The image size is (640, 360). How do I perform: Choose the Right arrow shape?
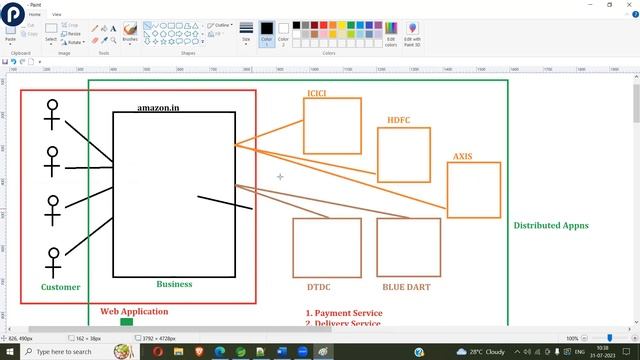tap(179, 33)
